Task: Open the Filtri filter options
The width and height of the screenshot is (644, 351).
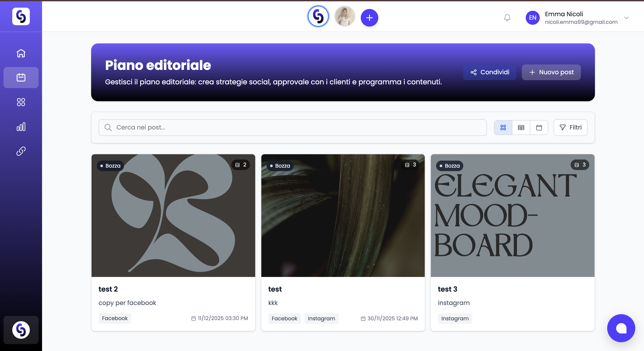Action: click(x=570, y=128)
